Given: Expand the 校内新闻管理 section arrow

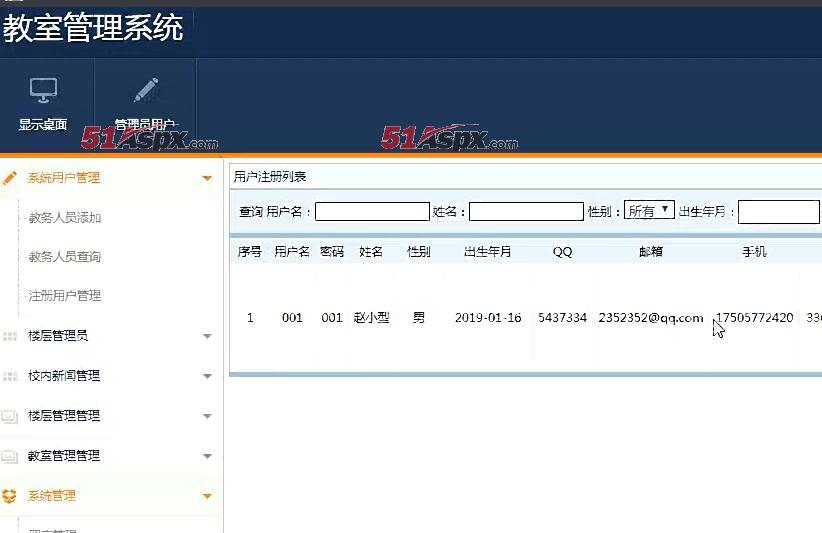Looking at the screenshot, I should [207, 376].
